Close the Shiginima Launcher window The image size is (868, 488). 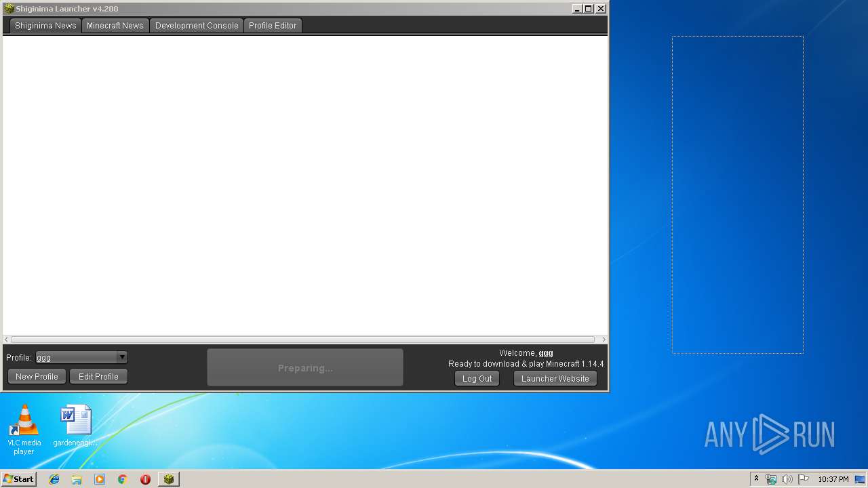click(601, 9)
